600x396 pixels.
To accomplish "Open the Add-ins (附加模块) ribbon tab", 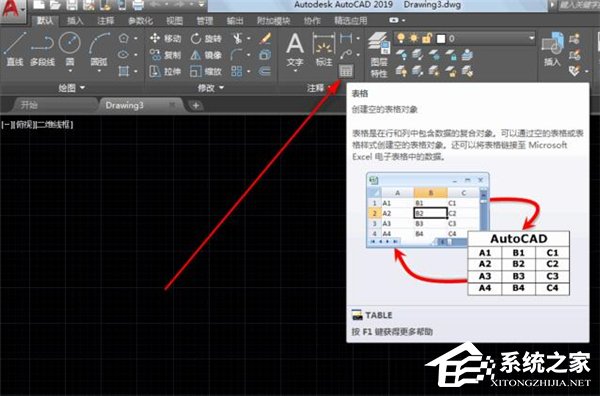I will [x=274, y=21].
